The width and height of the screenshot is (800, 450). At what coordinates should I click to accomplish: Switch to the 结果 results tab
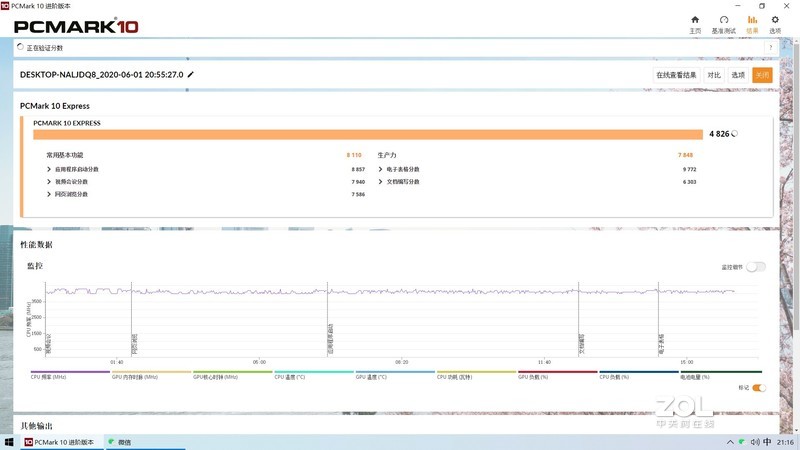click(751, 23)
